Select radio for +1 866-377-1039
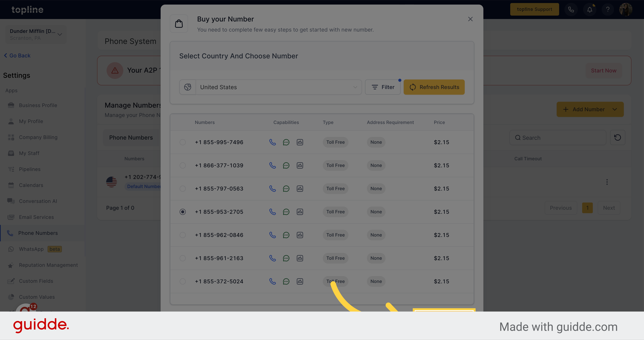The height and width of the screenshot is (340, 644). 183,165
